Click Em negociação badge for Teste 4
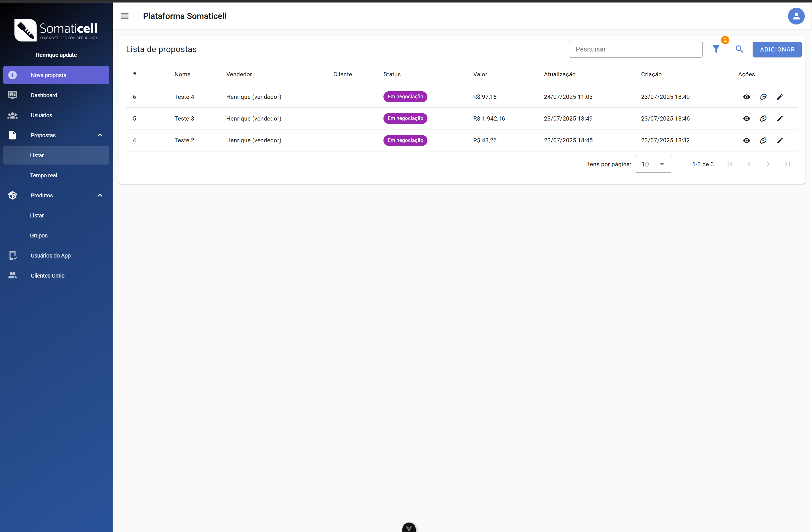 405,97
